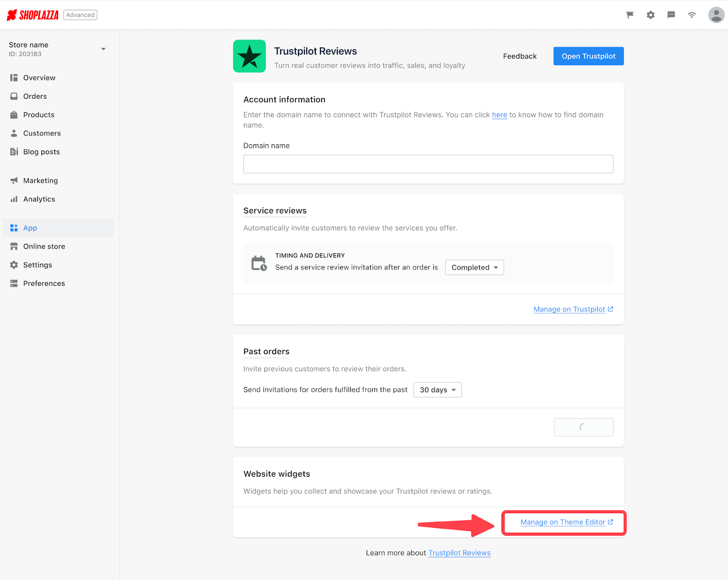The height and width of the screenshot is (580, 728).
Task: Open Manage on Trustpilot link
Action: click(573, 309)
